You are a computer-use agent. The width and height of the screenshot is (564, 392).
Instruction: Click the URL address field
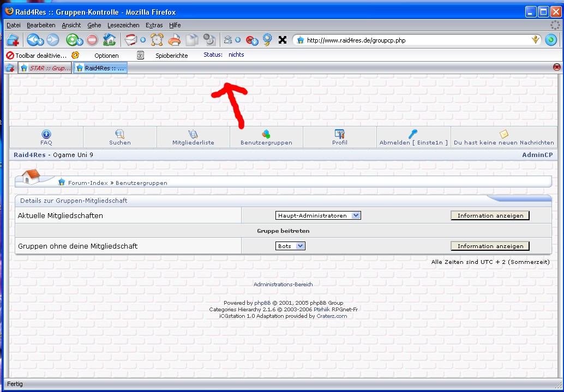(x=415, y=40)
